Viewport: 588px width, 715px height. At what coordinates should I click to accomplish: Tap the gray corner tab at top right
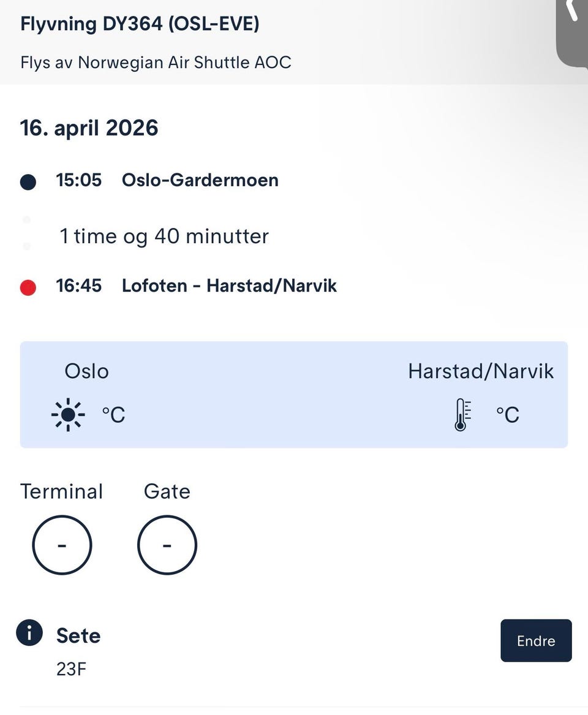(572, 33)
